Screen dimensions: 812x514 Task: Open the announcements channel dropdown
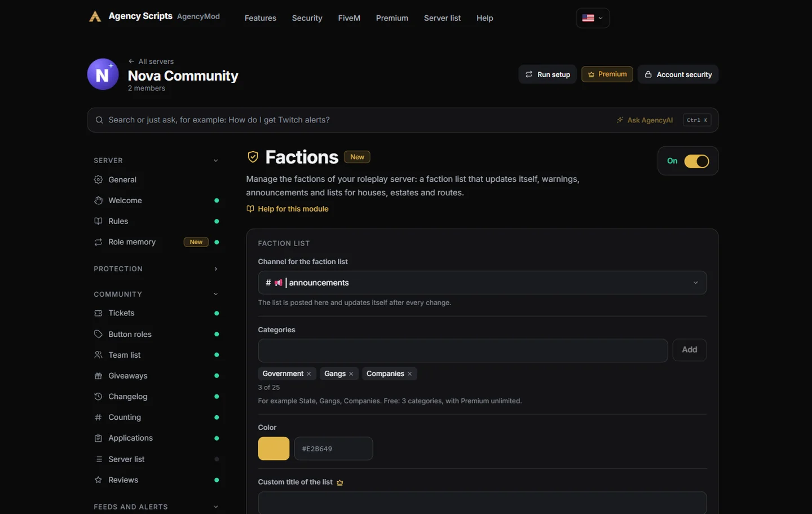[482, 283]
